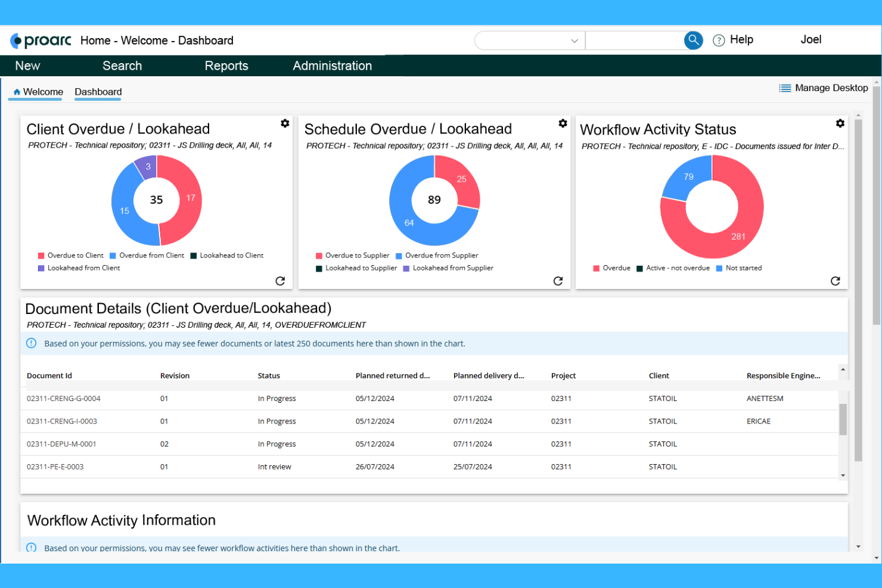Open document 02311-CRENG-G-0004
The image size is (882, 588).
click(x=64, y=398)
